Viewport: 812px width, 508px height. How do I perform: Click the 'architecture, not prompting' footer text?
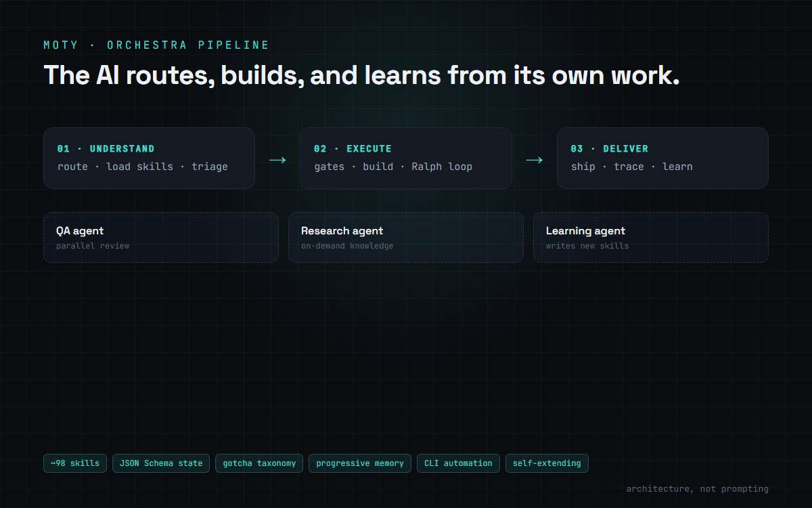point(697,488)
